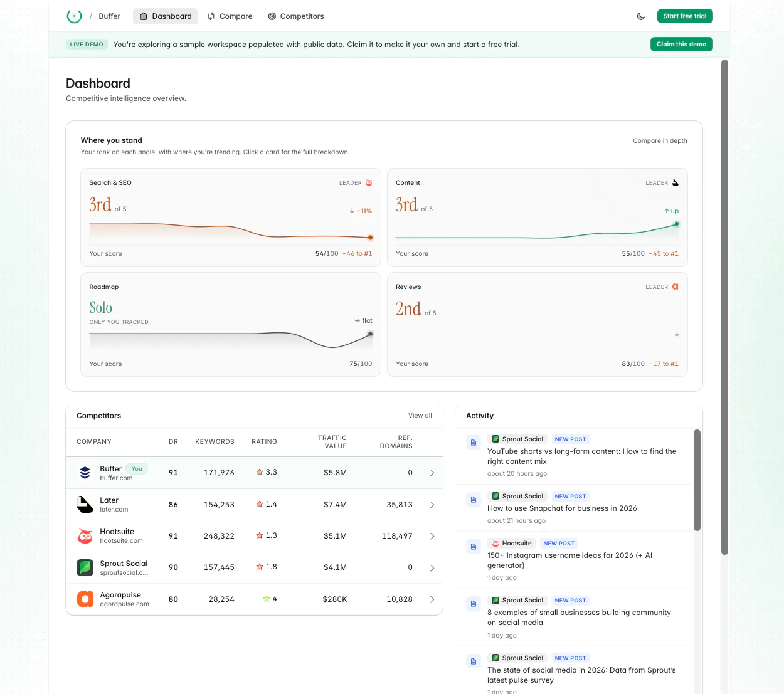The image size is (784, 694).
Task: Open the Content score card
Action: pos(538,218)
